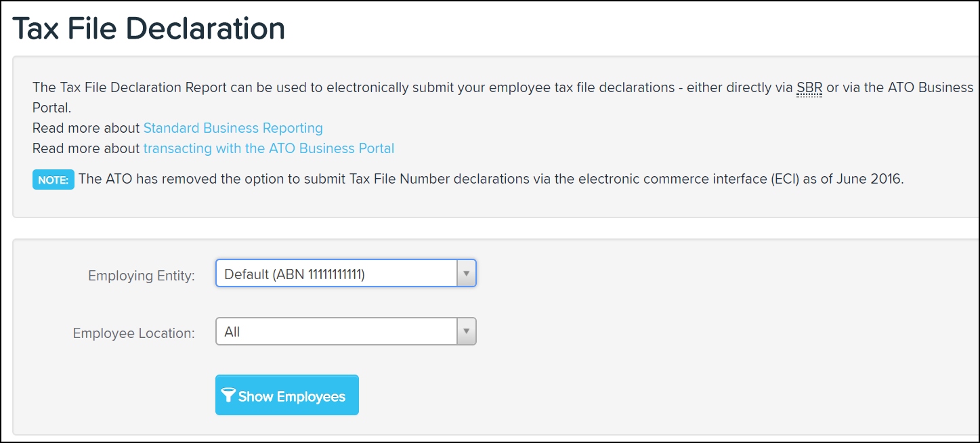Click the word "Portal." ending the intro sentence
Screen dimensions: 980x443
click(x=51, y=108)
